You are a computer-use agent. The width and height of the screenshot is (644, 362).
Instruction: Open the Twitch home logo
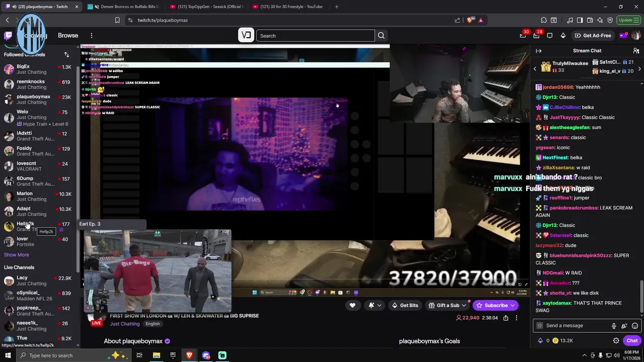(8, 35)
